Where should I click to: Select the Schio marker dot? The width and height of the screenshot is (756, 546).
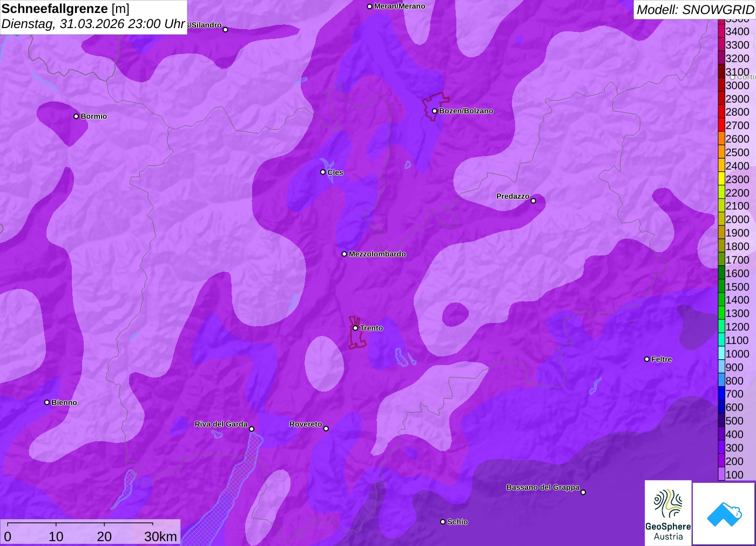pos(443,522)
